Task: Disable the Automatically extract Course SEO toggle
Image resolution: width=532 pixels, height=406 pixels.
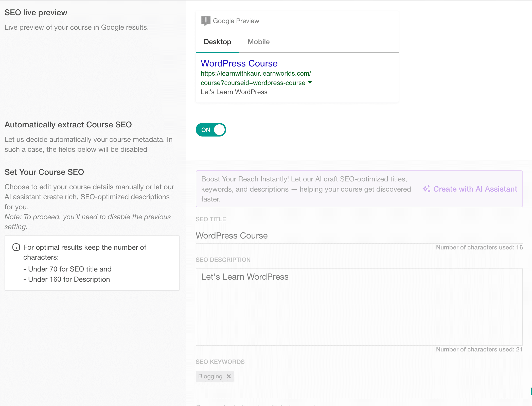Action: (211, 130)
